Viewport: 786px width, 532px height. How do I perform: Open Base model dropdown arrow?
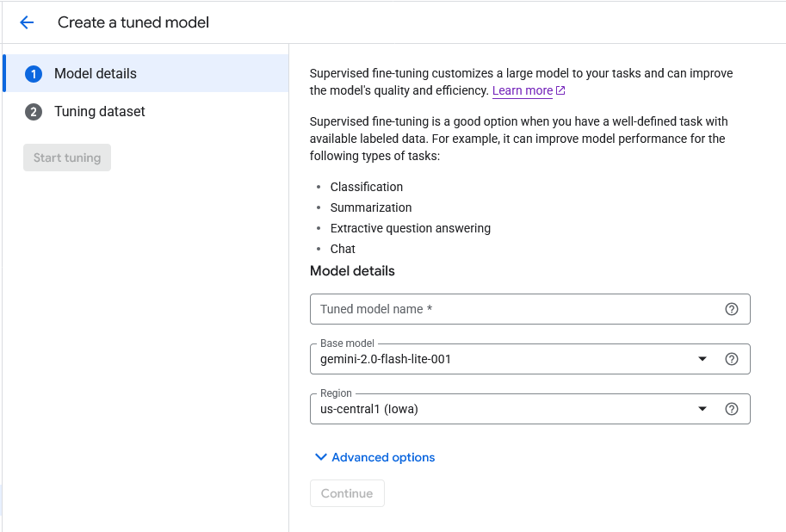point(702,359)
